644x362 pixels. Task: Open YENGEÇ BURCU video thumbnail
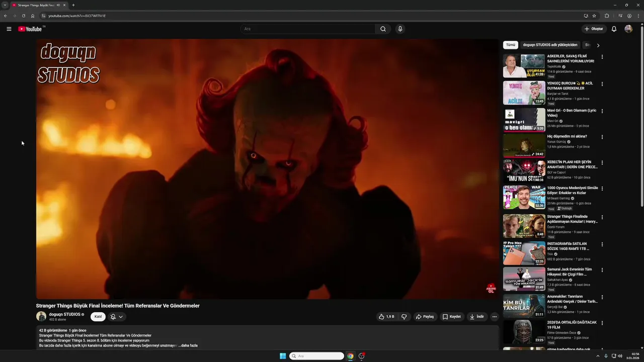pyautogui.click(x=524, y=93)
